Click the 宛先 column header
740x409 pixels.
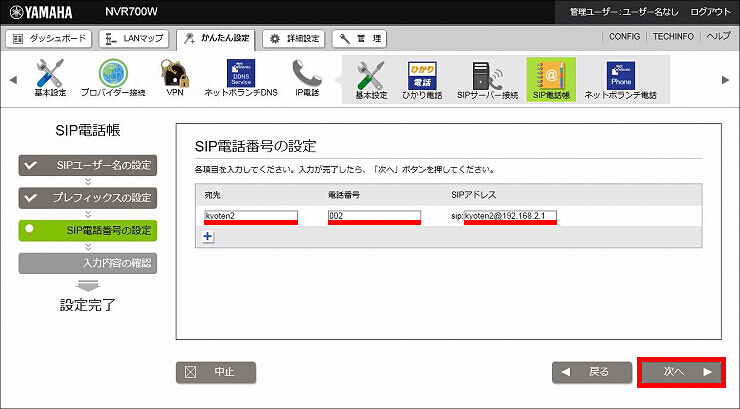(x=212, y=195)
